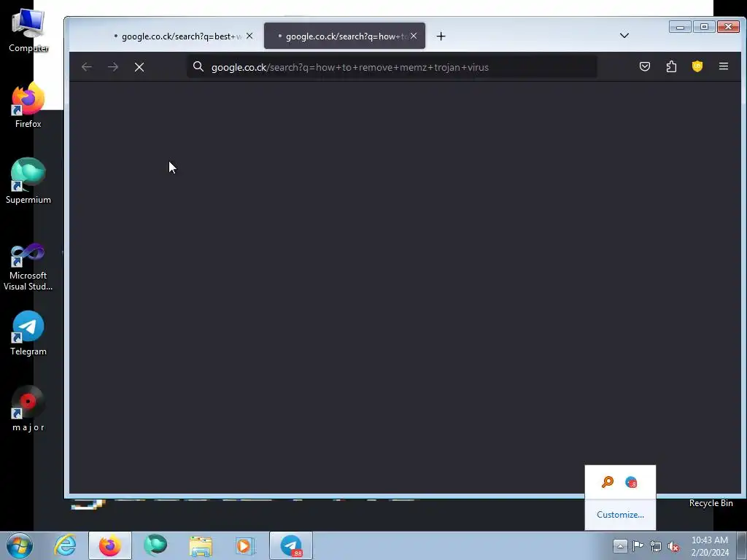Open Windows Explorer from the taskbar
The width and height of the screenshot is (747, 560).
click(201, 545)
